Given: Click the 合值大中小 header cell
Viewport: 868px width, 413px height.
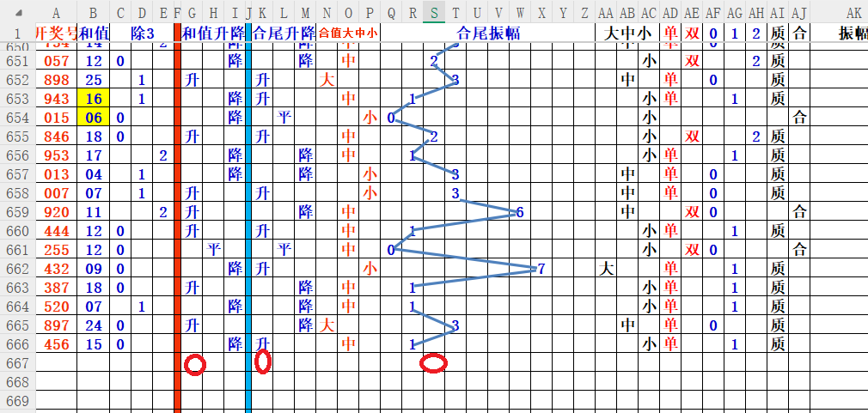Looking at the screenshot, I should click(x=349, y=33).
